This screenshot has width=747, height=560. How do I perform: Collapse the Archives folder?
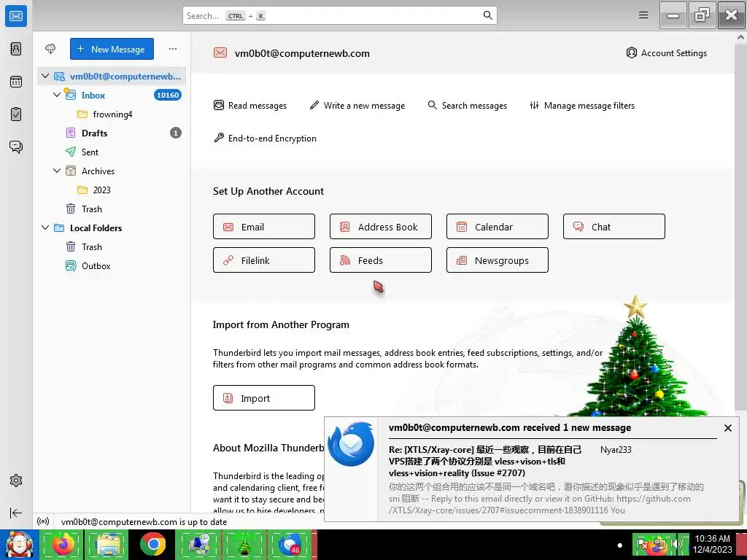point(57,171)
